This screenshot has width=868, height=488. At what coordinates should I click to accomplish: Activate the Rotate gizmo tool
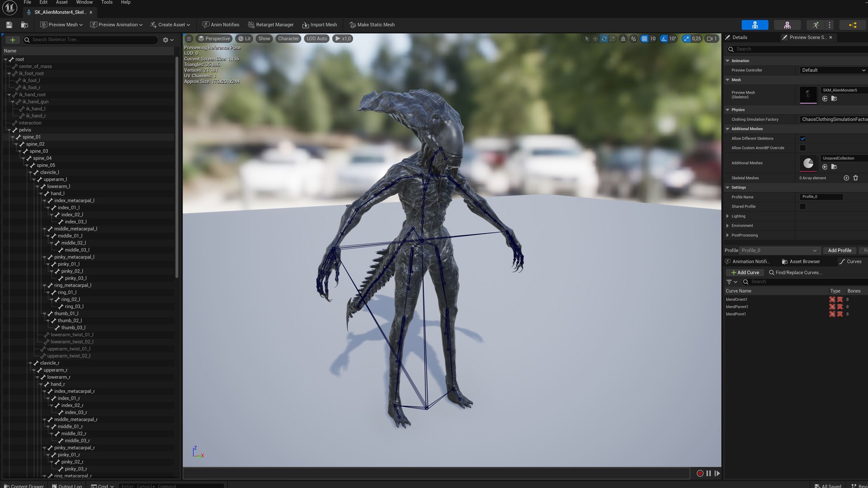pyautogui.click(x=604, y=39)
